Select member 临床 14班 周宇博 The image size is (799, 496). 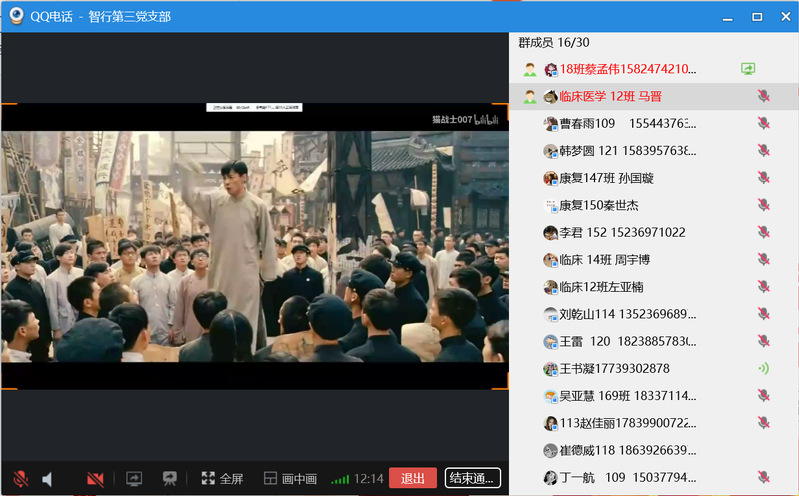(654, 259)
